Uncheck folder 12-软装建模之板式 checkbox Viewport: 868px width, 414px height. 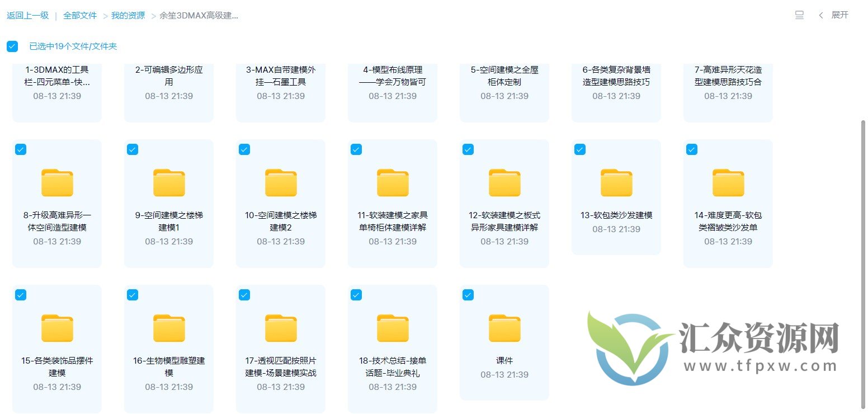click(468, 149)
